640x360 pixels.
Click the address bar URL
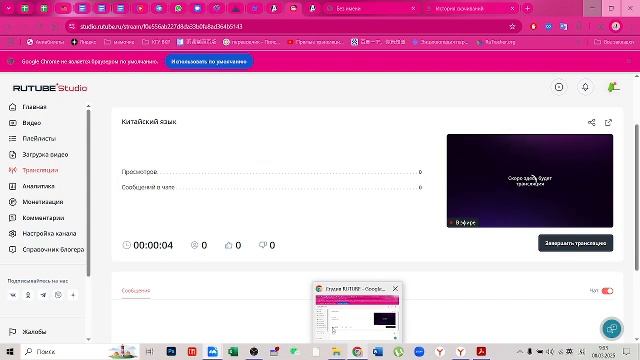pyautogui.click(x=161, y=27)
